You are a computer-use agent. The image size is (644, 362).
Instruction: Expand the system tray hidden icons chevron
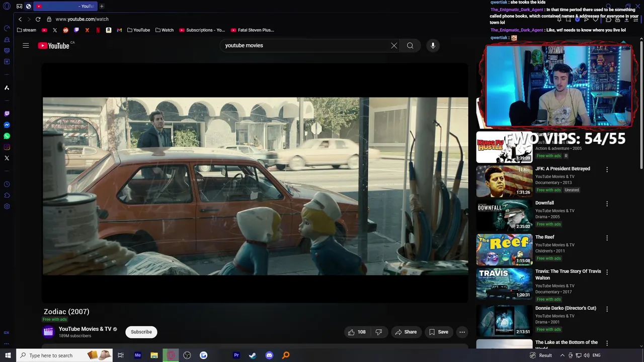pos(563,355)
